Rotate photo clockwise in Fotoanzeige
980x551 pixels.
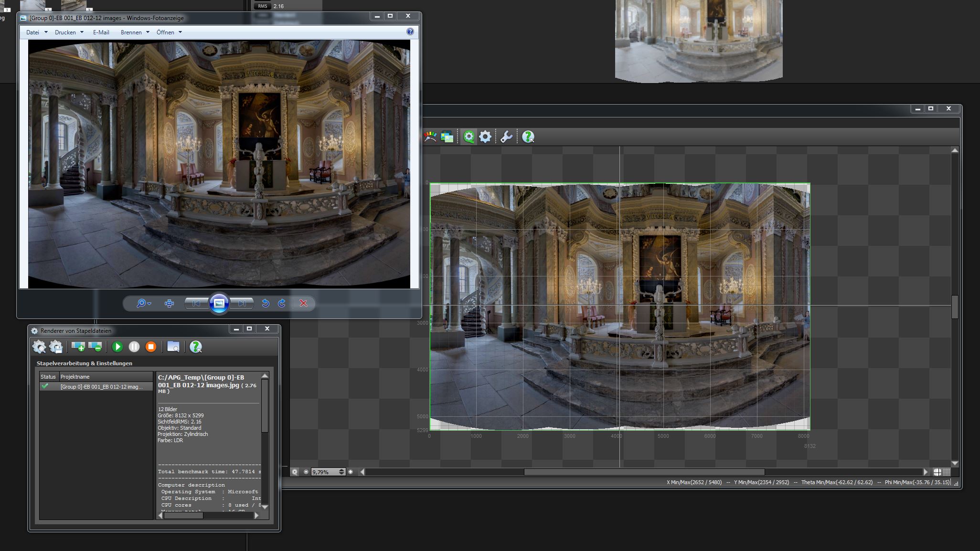282,303
